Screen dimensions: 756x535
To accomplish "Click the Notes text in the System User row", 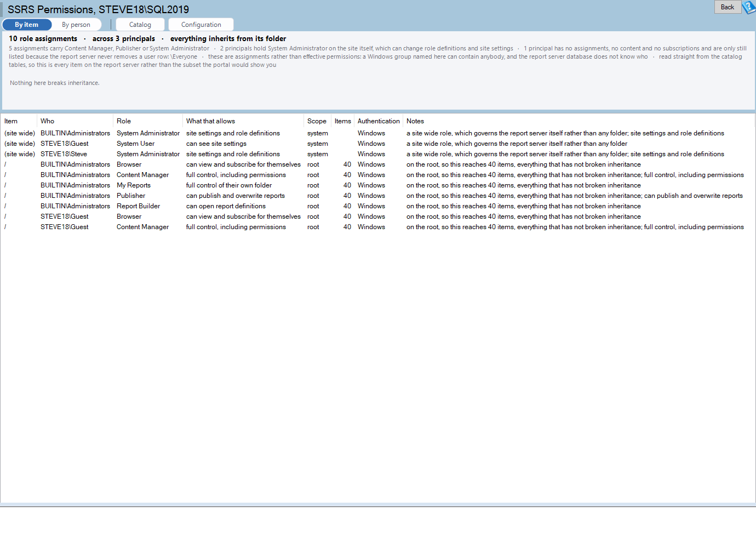I will tap(517, 144).
